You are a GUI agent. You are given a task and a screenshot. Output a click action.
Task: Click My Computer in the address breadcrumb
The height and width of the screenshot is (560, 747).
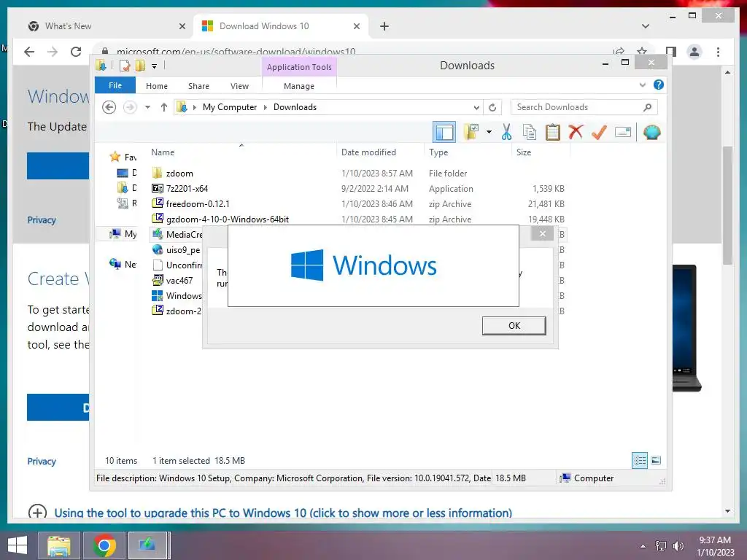point(230,107)
